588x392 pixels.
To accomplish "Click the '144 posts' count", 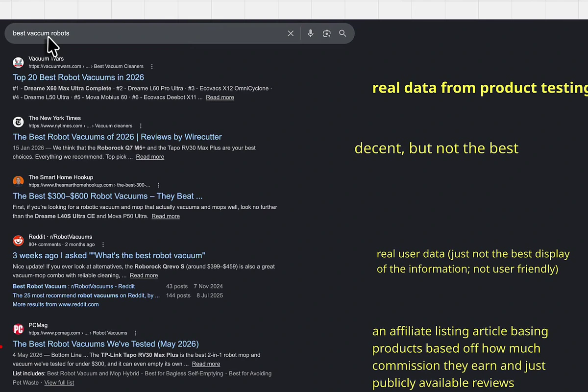I will click(x=178, y=295).
